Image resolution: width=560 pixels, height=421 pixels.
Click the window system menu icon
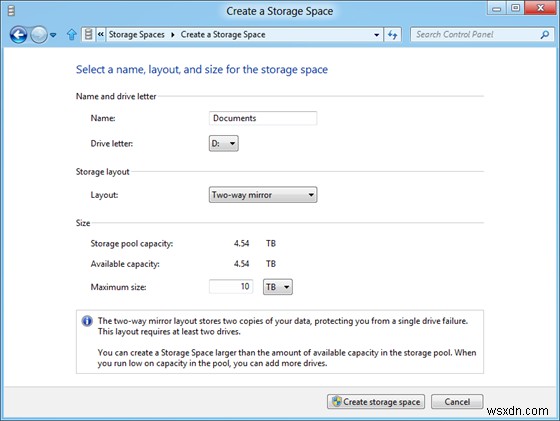click(x=11, y=11)
